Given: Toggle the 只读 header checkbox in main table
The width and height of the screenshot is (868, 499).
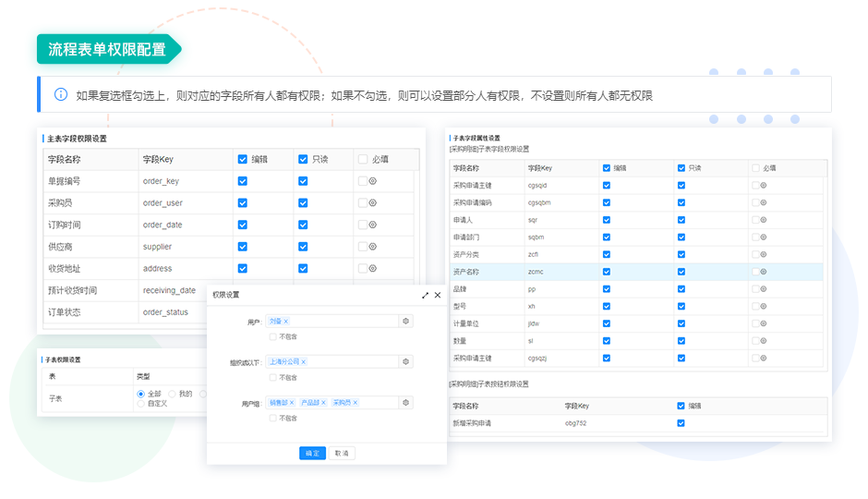Looking at the screenshot, I should tap(303, 160).
